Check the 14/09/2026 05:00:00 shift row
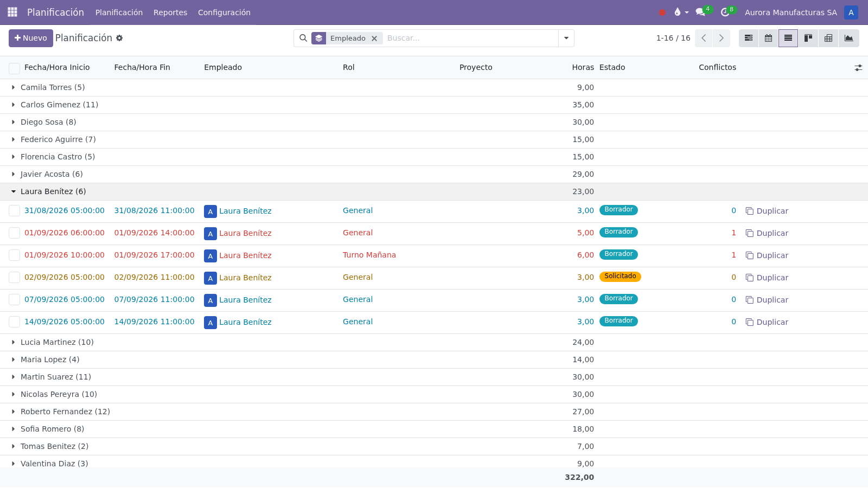This screenshot has height=488, width=868. [15, 322]
